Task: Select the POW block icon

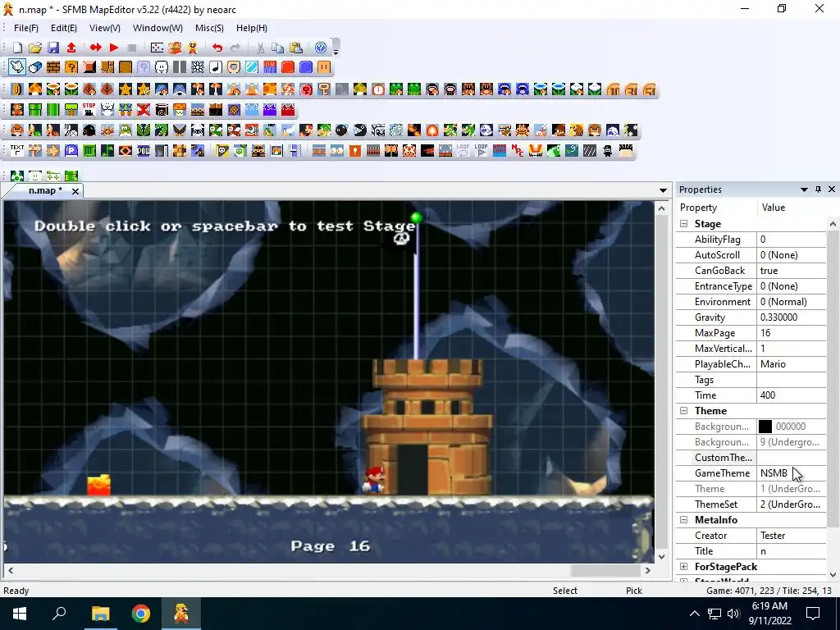Action: coord(144,151)
